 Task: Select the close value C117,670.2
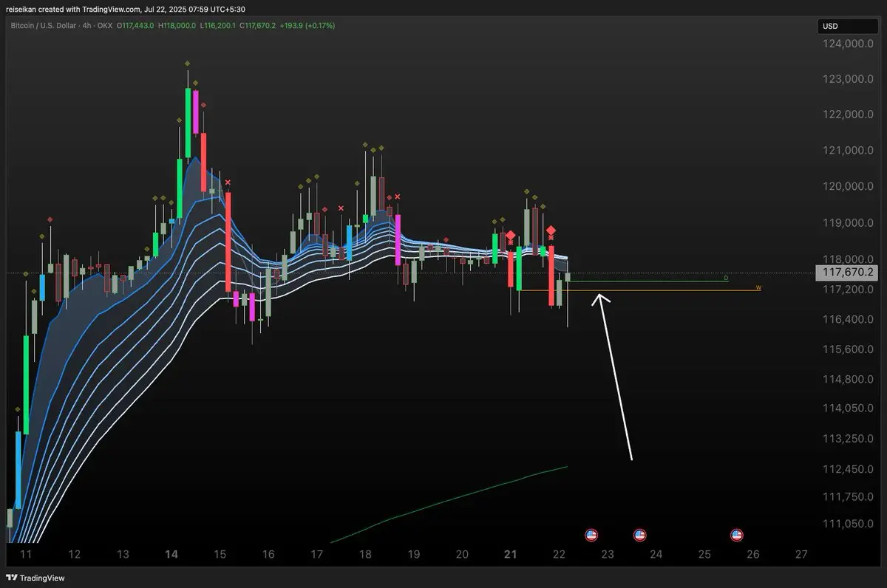(257, 25)
